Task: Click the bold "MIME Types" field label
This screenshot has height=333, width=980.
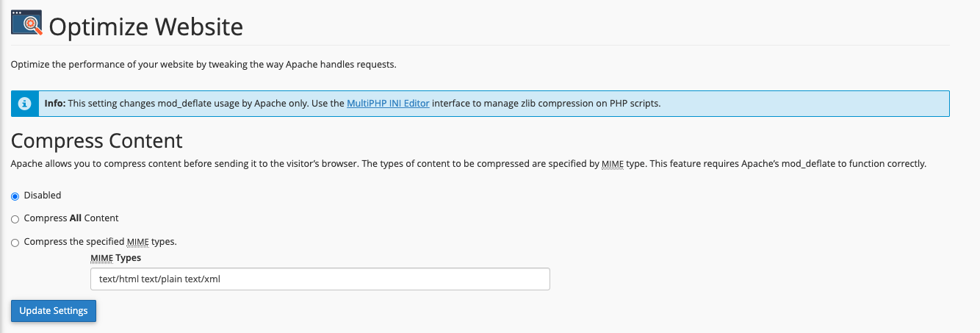Action: pyautogui.click(x=115, y=258)
